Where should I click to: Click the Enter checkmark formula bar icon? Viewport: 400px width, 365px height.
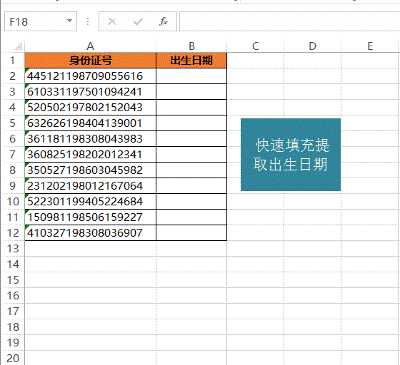(137, 22)
